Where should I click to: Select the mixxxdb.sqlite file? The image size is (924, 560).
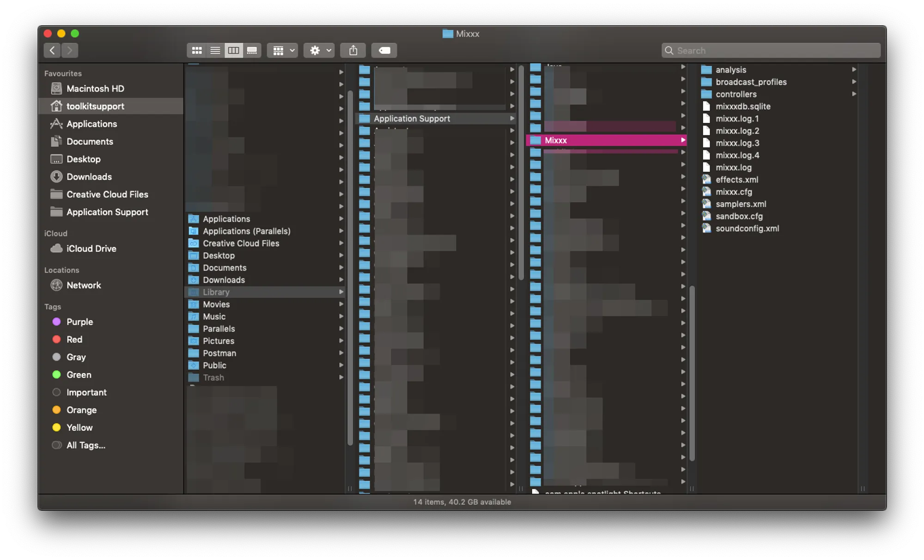743,106
